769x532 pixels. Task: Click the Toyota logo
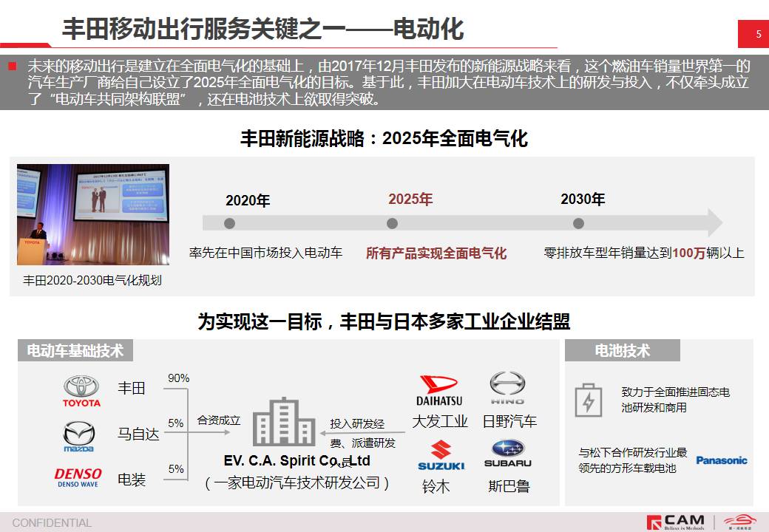(x=81, y=392)
